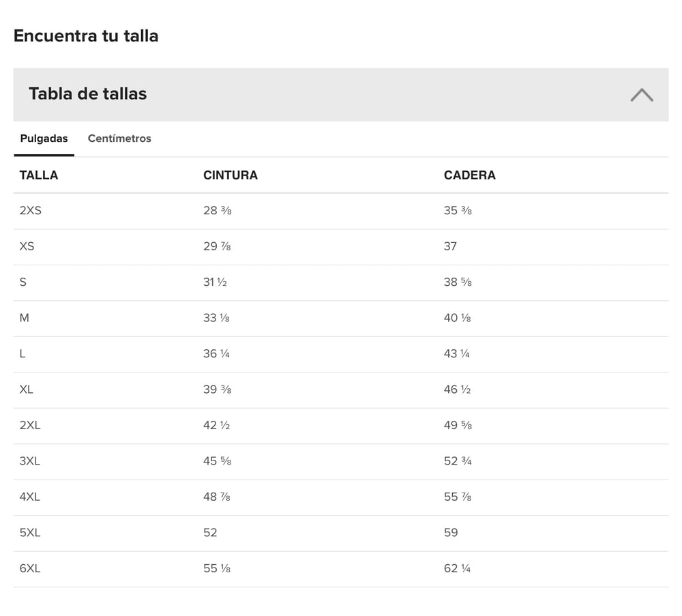Select the 2XS size row label
Screen dimensions: 682x616
pos(31,211)
